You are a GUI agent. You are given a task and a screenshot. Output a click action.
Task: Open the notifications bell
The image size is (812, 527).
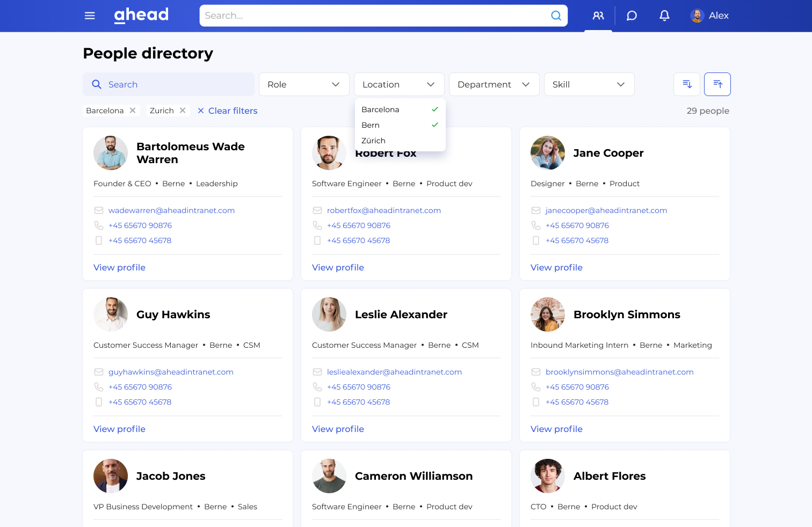pos(664,16)
